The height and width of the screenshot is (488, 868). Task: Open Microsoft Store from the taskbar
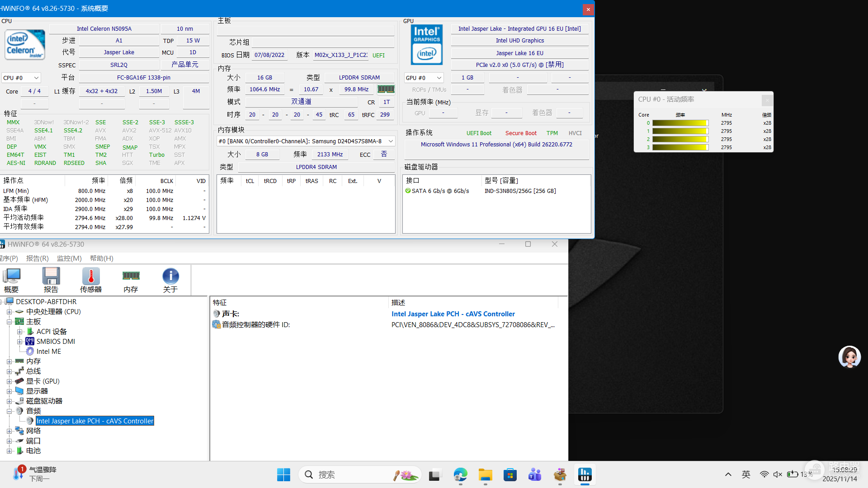pyautogui.click(x=510, y=474)
